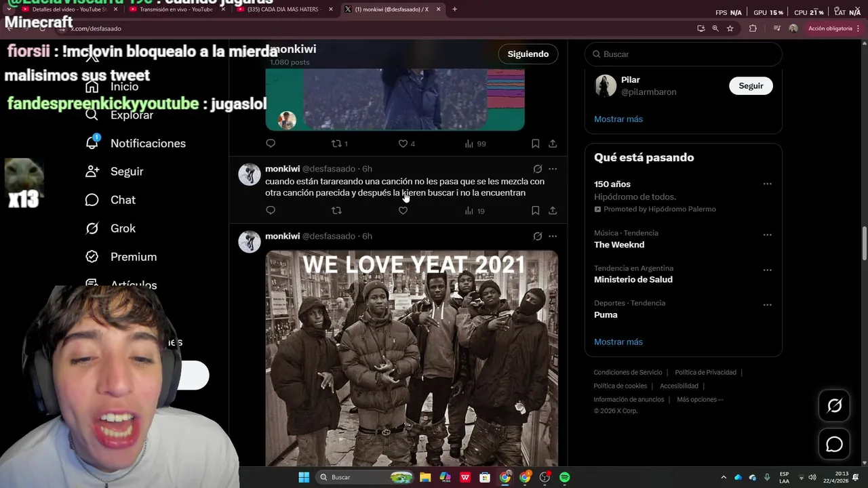868x488 pixels.
Task: Like the post with 4 likes
Action: (x=406, y=144)
